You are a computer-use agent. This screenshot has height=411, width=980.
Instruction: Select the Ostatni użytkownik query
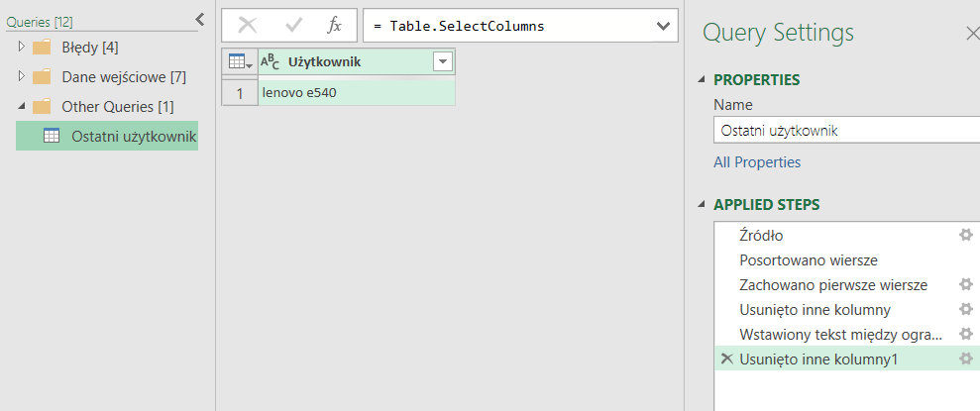pos(133,136)
